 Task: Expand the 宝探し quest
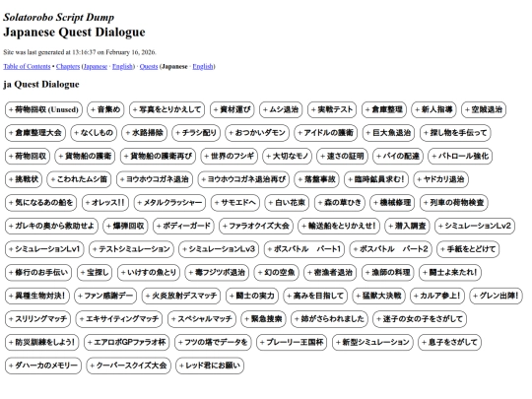[95, 272]
